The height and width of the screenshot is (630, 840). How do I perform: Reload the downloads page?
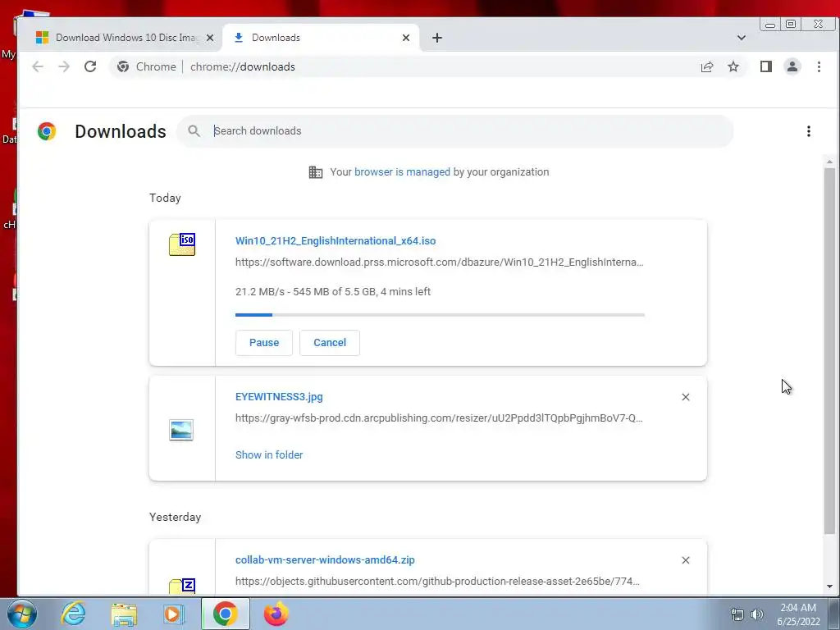click(x=90, y=66)
